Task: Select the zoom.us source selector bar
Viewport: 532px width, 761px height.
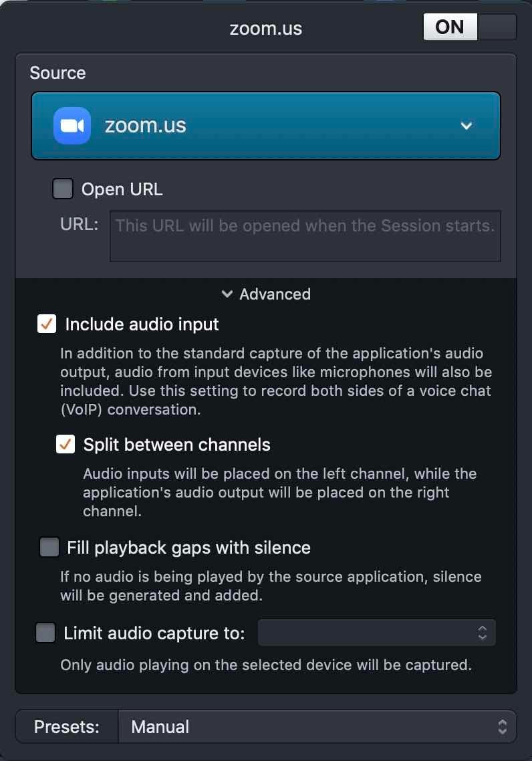Action: pos(266,125)
